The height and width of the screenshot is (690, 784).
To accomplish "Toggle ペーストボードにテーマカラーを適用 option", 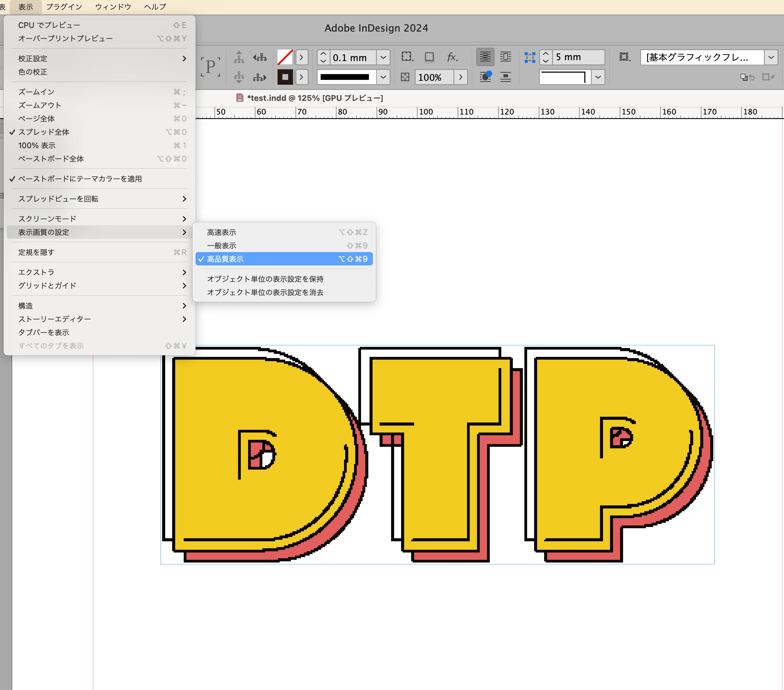I will [80, 179].
